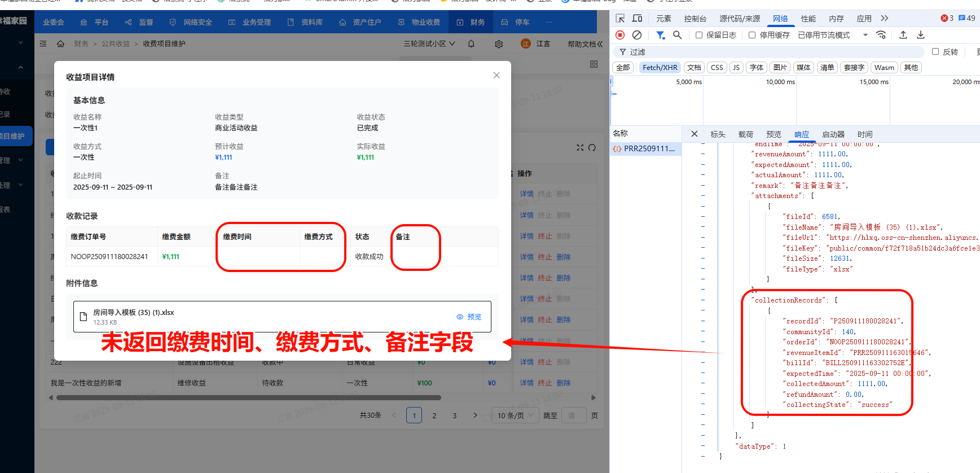This screenshot has width=980, height=473.
Task: Stop recording the network log
Action: click(620, 35)
